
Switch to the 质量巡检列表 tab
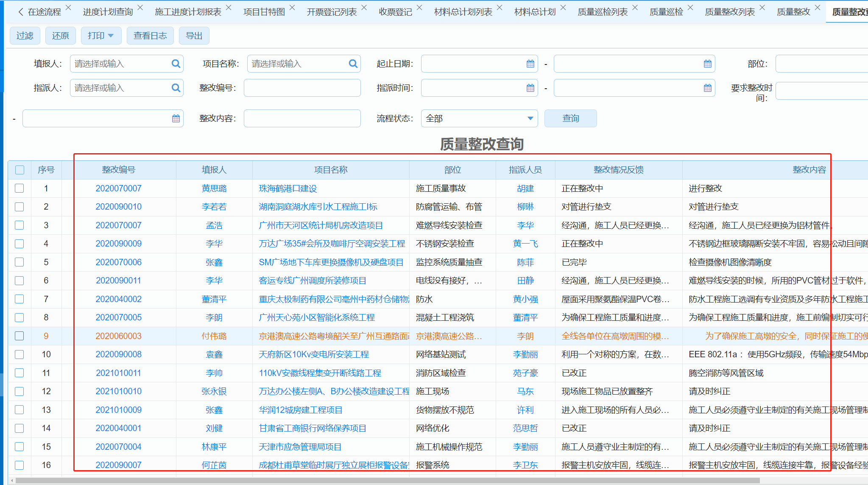coord(602,12)
